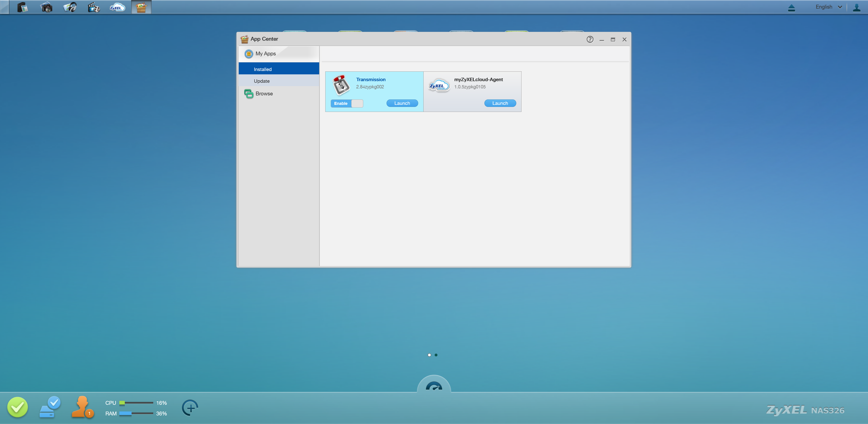868x424 pixels.
Task: Switch to the first desktop page dot
Action: click(429, 355)
